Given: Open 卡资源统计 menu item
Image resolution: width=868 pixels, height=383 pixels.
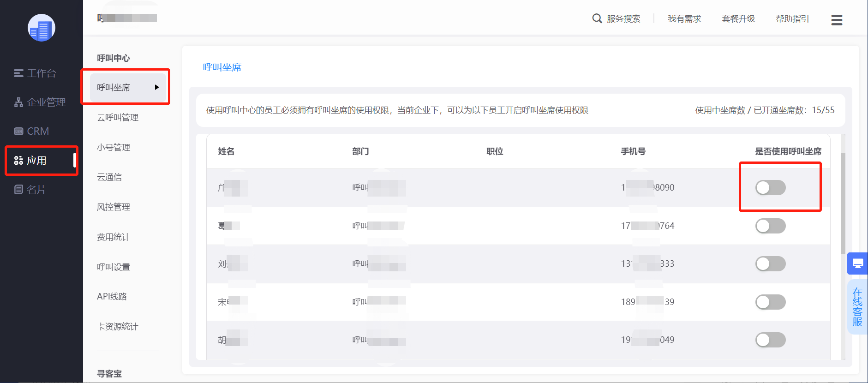Looking at the screenshot, I should (118, 326).
